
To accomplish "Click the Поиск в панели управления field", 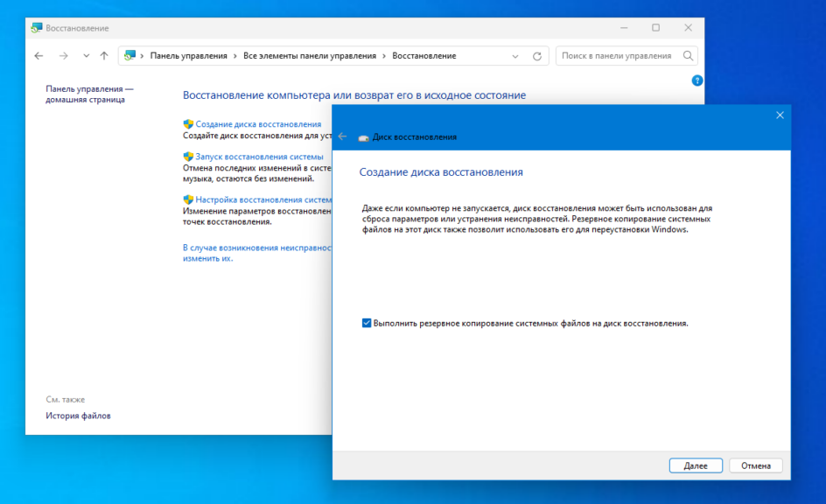I will pyautogui.click(x=616, y=56).
